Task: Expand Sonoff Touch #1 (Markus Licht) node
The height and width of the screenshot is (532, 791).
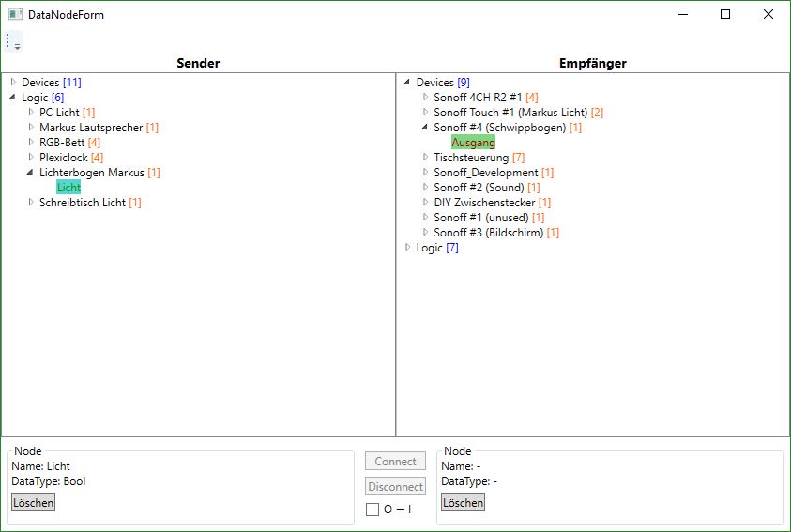Action: point(426,112)
